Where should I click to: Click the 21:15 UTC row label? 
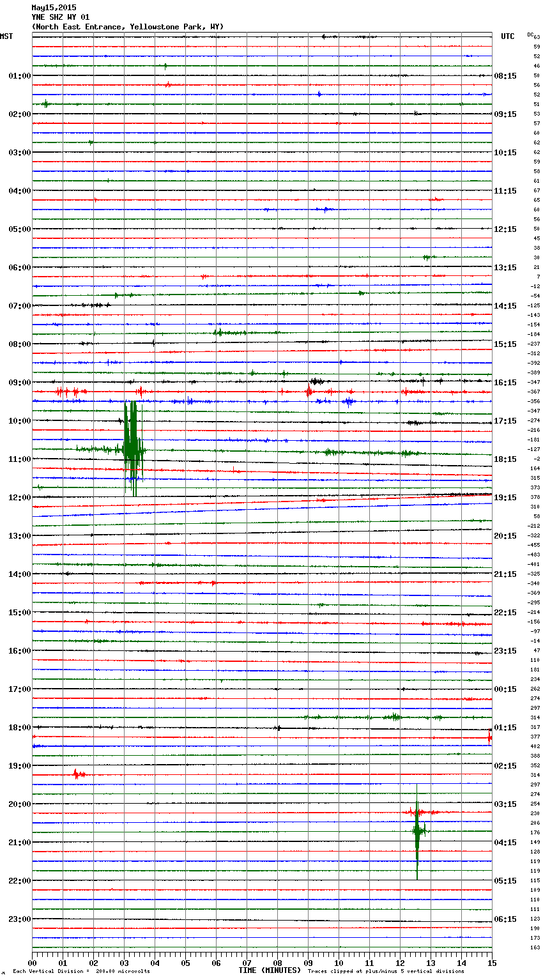(505, 574)
